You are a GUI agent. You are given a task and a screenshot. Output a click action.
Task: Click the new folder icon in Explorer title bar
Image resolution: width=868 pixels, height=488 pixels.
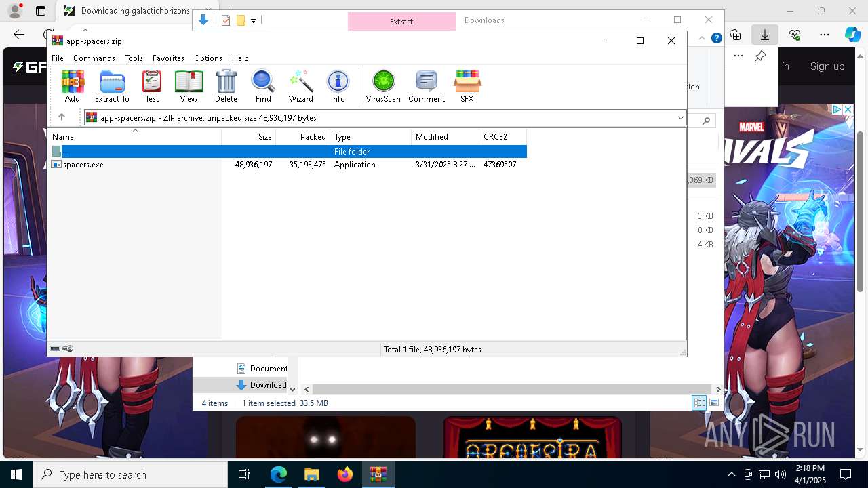pos(241,20)
